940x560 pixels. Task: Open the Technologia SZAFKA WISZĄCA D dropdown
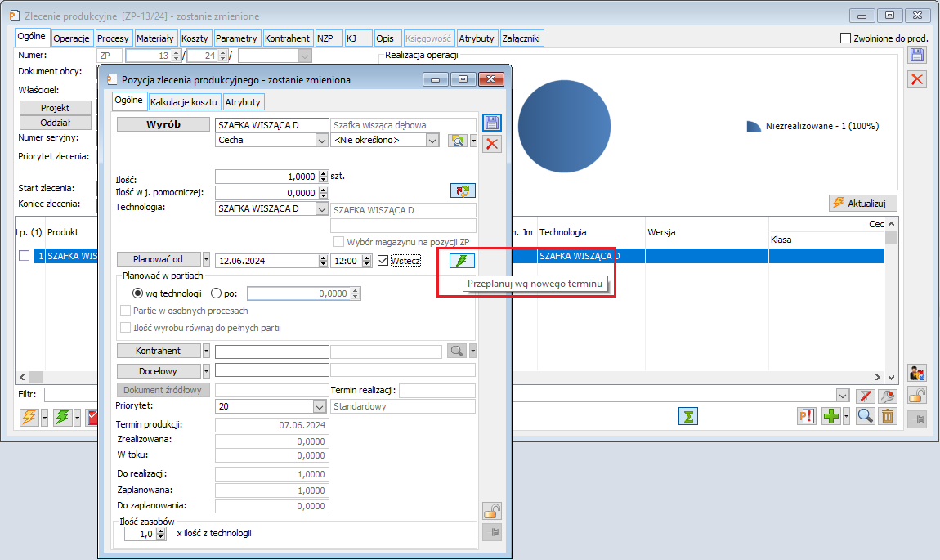click(x=322, y=209)
